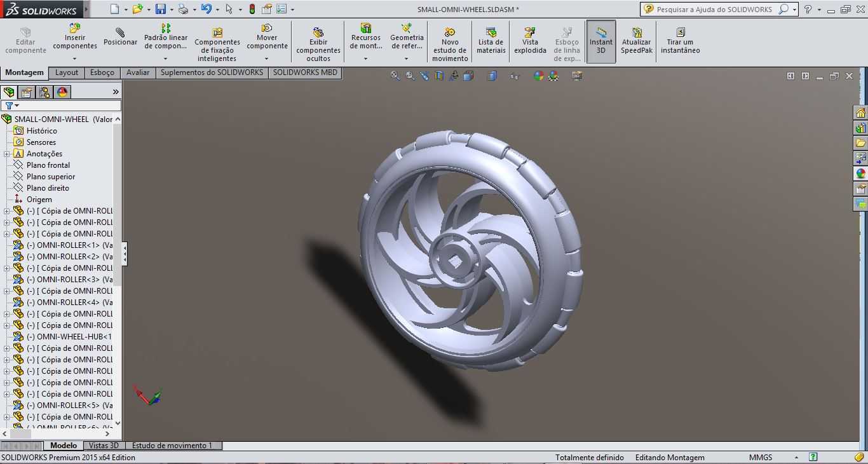Viewport: 868px width, 464px height.
Task: Open the Inserir componentes dropdown arrow
Action: pyautogui.click(x=75, y=58)
